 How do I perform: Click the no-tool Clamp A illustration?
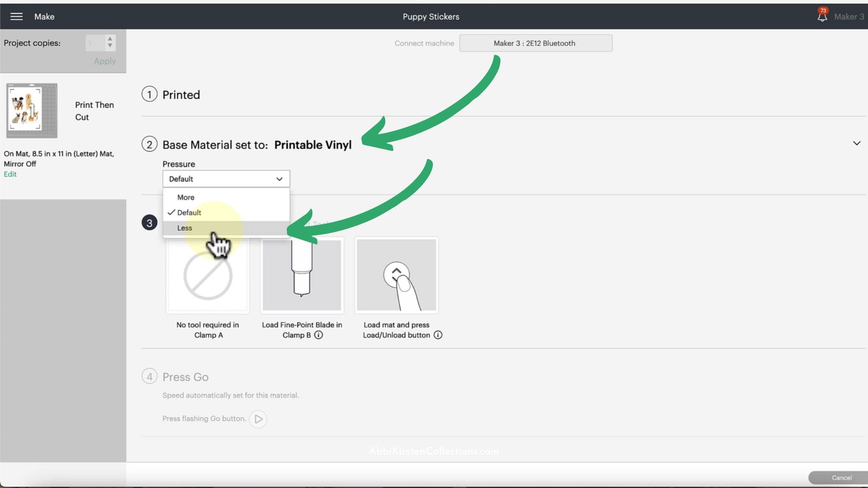(208, 276)
